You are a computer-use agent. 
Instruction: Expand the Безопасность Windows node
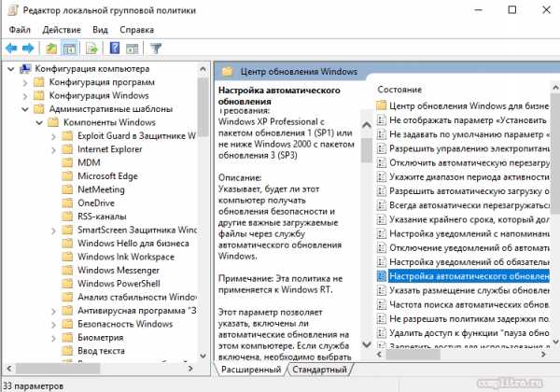pos(53,325)
